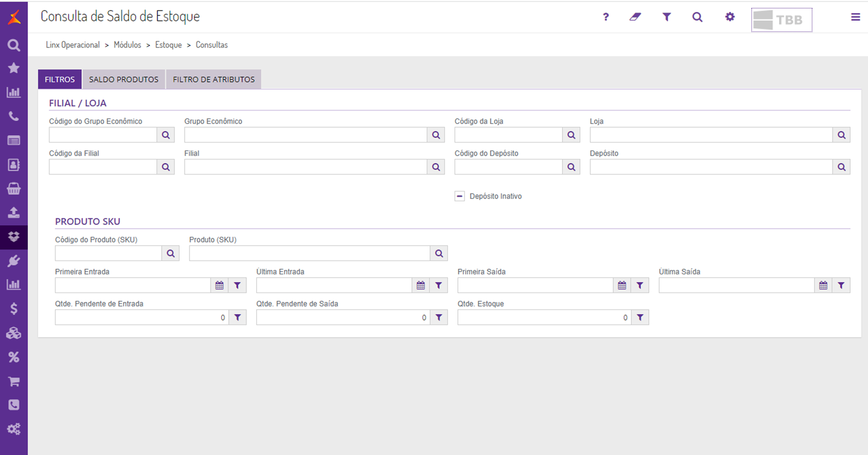Image resolution: width=868 pixels, height=455 pixels.
Task: Open the hamburger menu icon
Action: pos(855,17)
